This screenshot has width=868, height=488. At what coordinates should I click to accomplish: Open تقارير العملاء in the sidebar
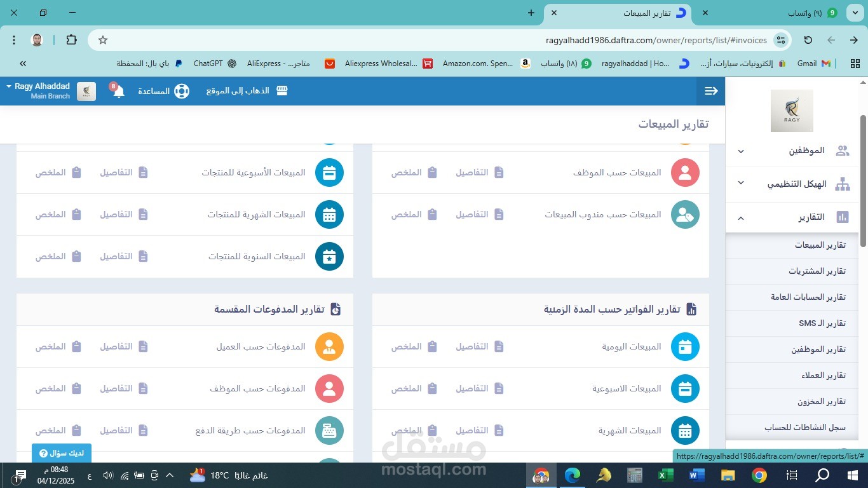[824, 376]
